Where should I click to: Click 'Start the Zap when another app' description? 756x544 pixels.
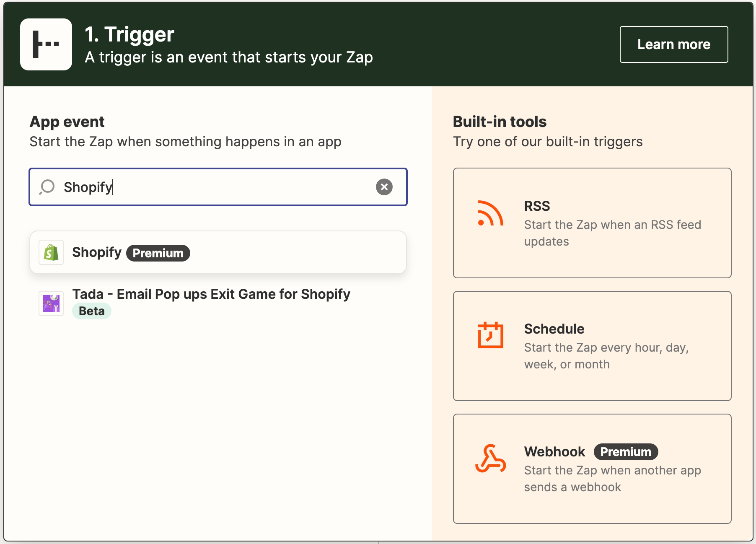612,479
